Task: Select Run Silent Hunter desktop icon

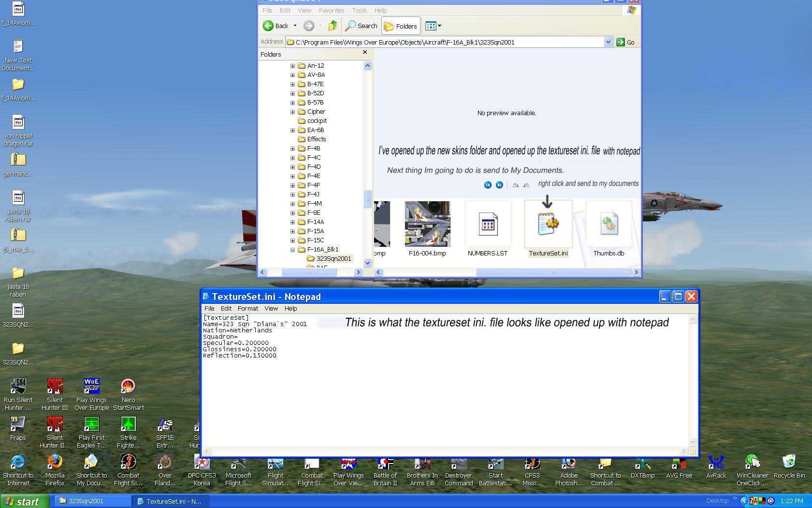Action: 18,394
